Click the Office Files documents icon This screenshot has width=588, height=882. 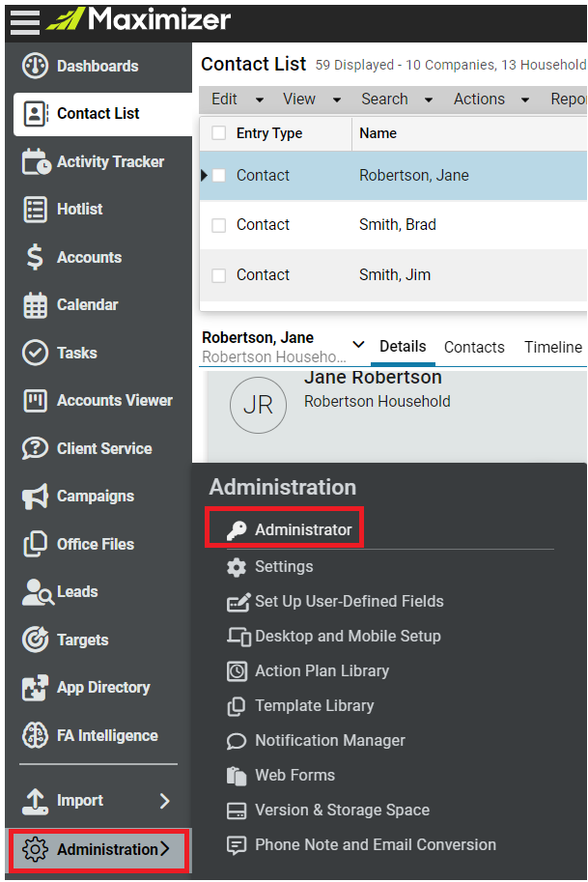(36, 544)
